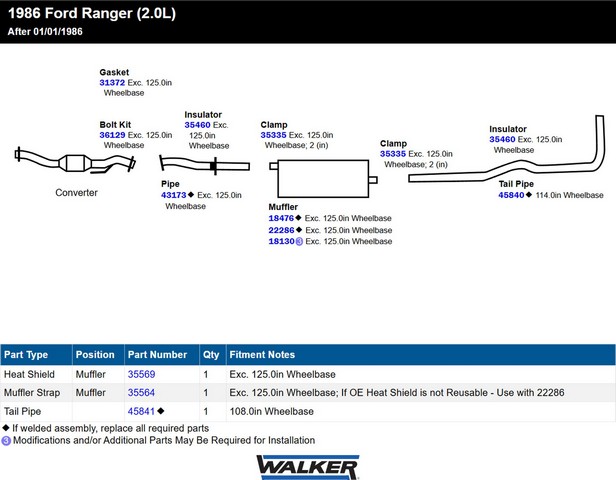Open Clamp 35335 link beside tail pipe
The height and width of the screenshot is (480, 616).
pos(393,154)
